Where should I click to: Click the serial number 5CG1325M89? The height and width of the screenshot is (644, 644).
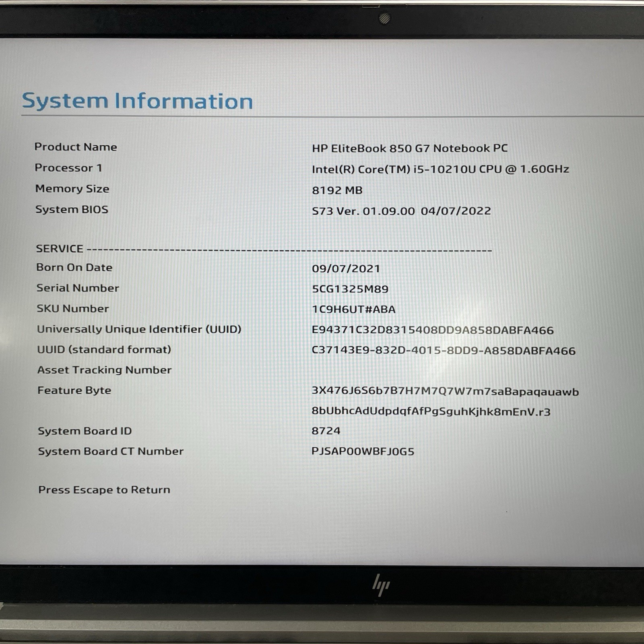click(350, 289)
